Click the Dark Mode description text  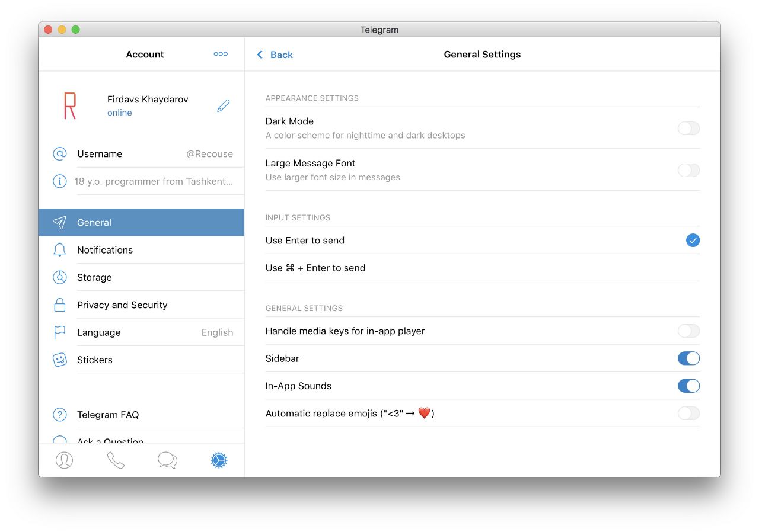pyautogui.click(x=365, y=136)
